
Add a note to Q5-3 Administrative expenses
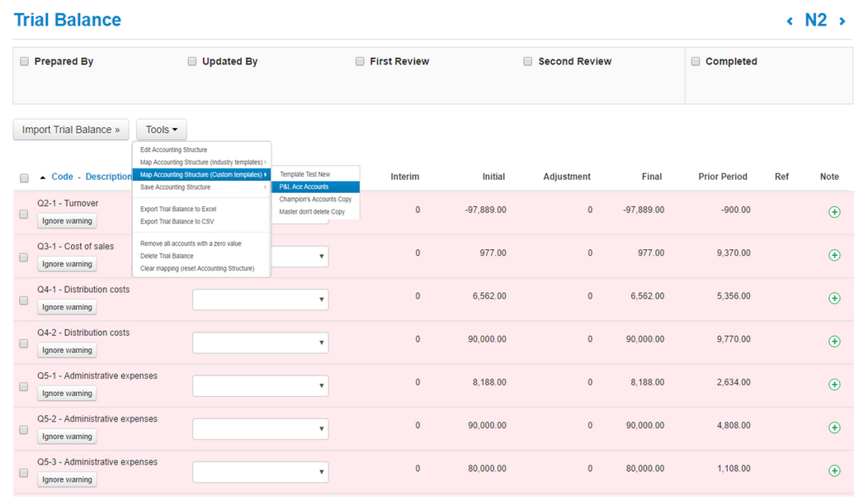(x=834, y=470)
